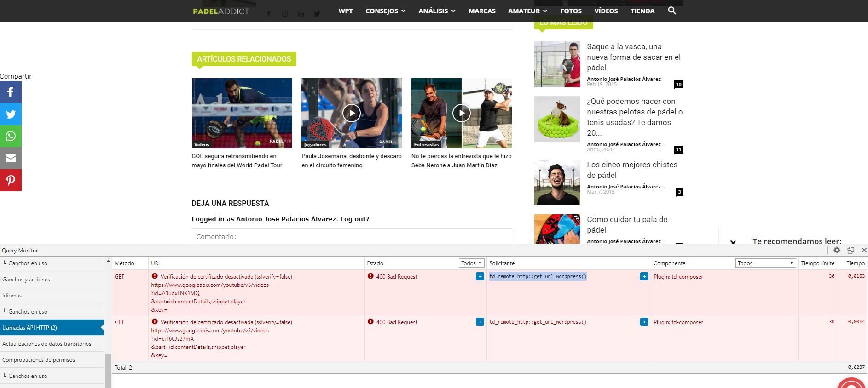Open article 'Cómo cuidar tu pala de pádel'
Viewport: 868px width, 388px height.
click(627, 224)
